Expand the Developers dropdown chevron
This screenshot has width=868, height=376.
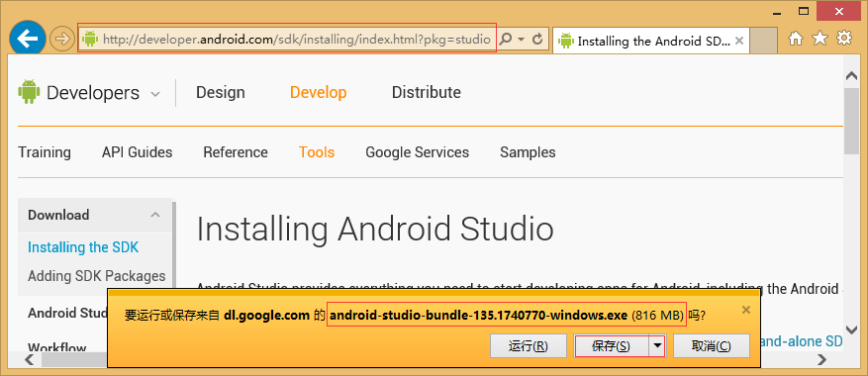tap(155, 94)
